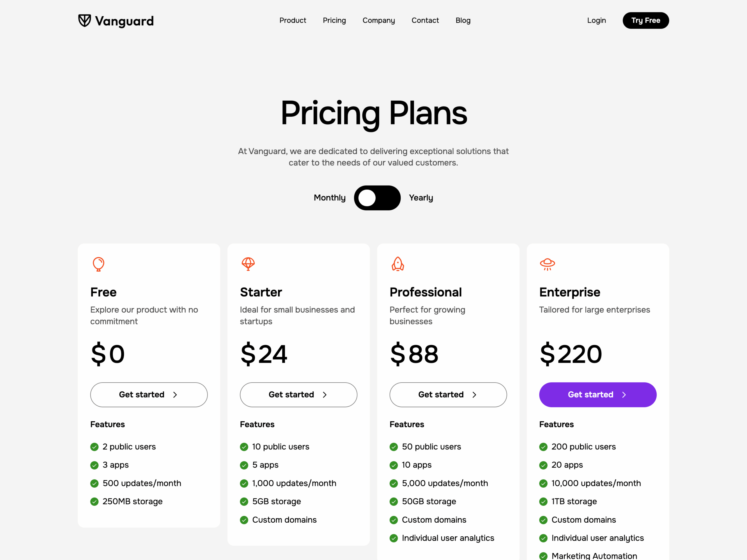
Task: Click the UFO icon on the Enterprise plan
Action: click(547, 264)
